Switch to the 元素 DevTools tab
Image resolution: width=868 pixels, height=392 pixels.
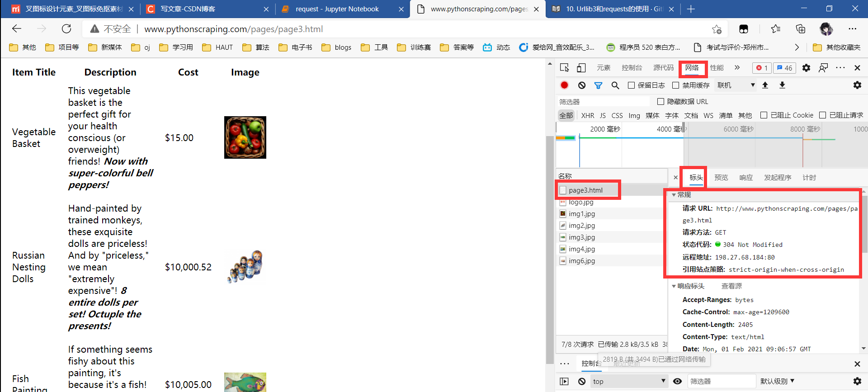(x=604, y=68)
